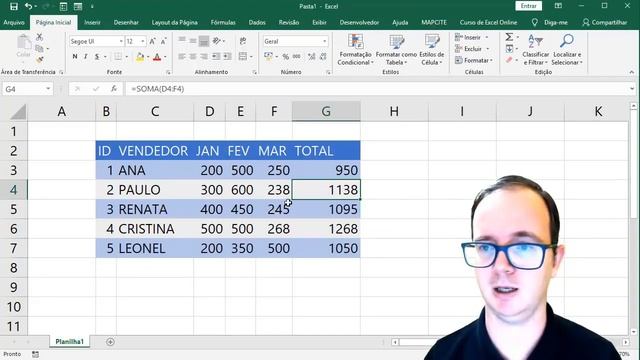
Task: Click the Formatar cells button
Action: [473, 60]
